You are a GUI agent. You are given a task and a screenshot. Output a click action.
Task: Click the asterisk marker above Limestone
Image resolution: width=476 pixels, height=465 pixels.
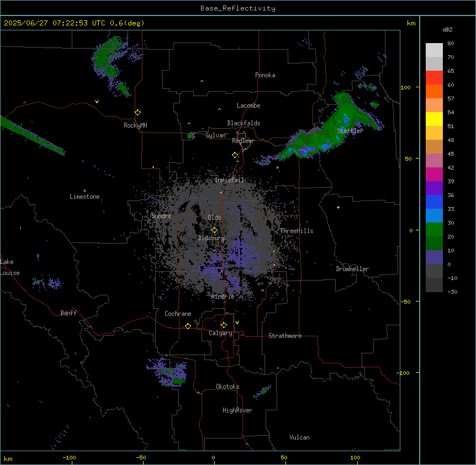pyautogui.click(x=84, y=191)
